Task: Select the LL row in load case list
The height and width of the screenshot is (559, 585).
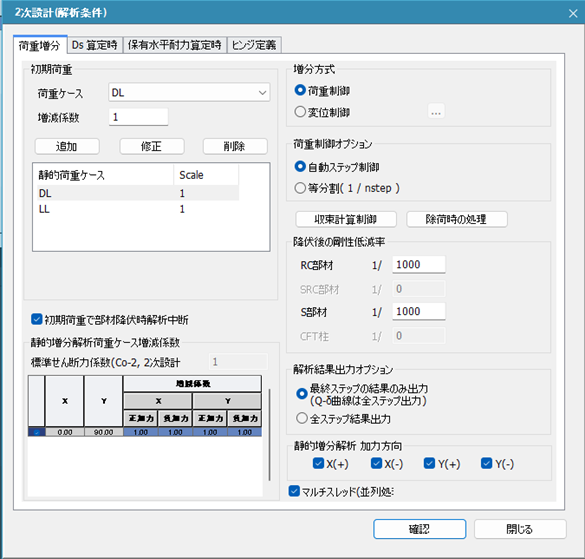Action: click(x=138, y=209)
